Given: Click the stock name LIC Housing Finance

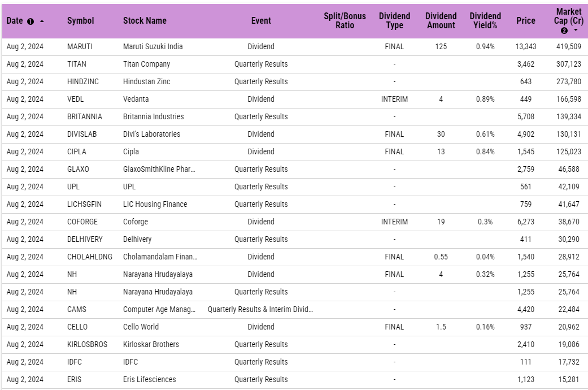Looking at the screenshot, I should (155, 204).
